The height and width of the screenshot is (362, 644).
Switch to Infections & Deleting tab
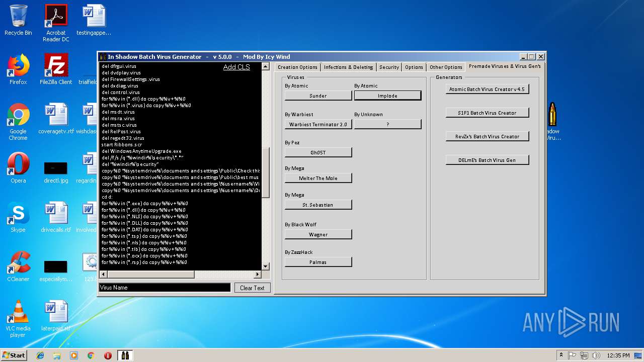click(348, 67)
